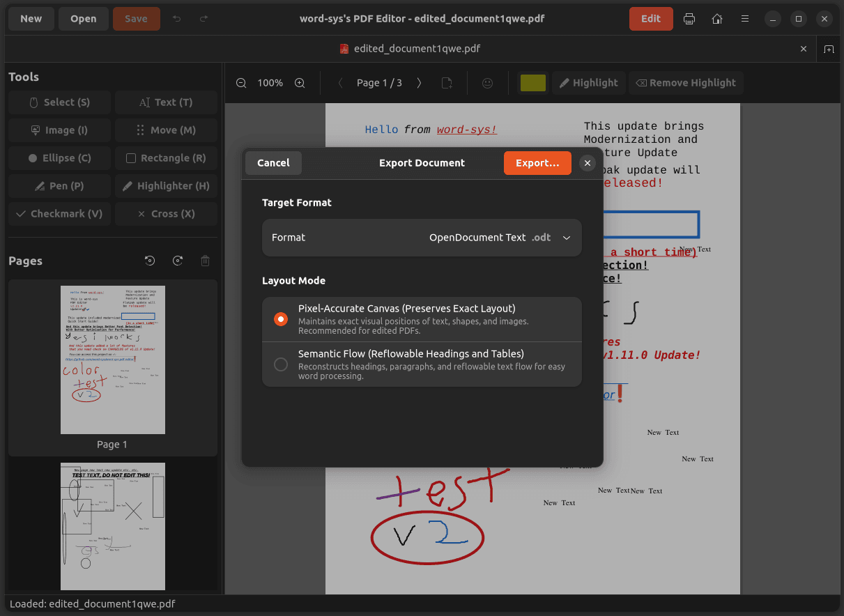Choose the Image (I) tool
The image size is (844, 616).
(59, 130)
